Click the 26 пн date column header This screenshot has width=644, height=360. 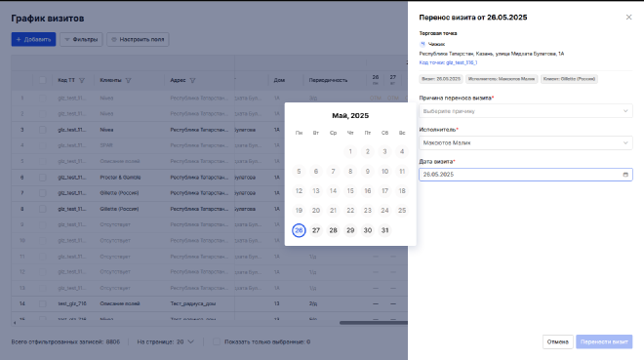pyautogui.click(x=376, y=80)
